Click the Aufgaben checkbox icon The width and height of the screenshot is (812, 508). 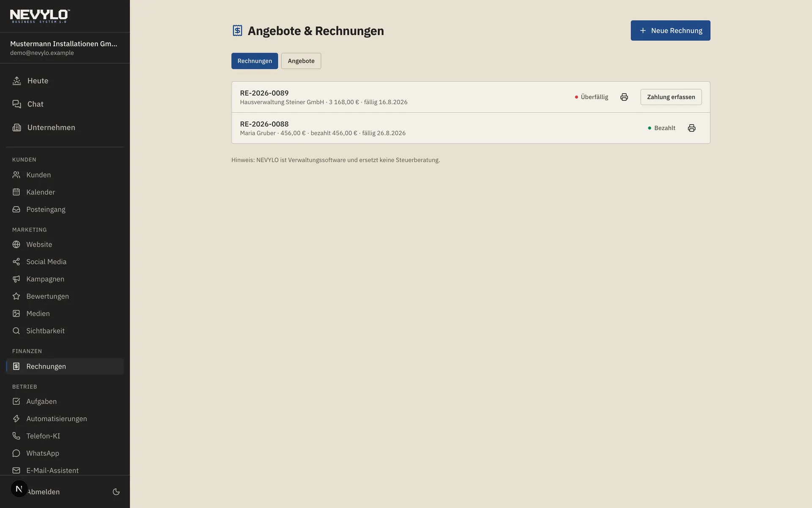point(16,401)
